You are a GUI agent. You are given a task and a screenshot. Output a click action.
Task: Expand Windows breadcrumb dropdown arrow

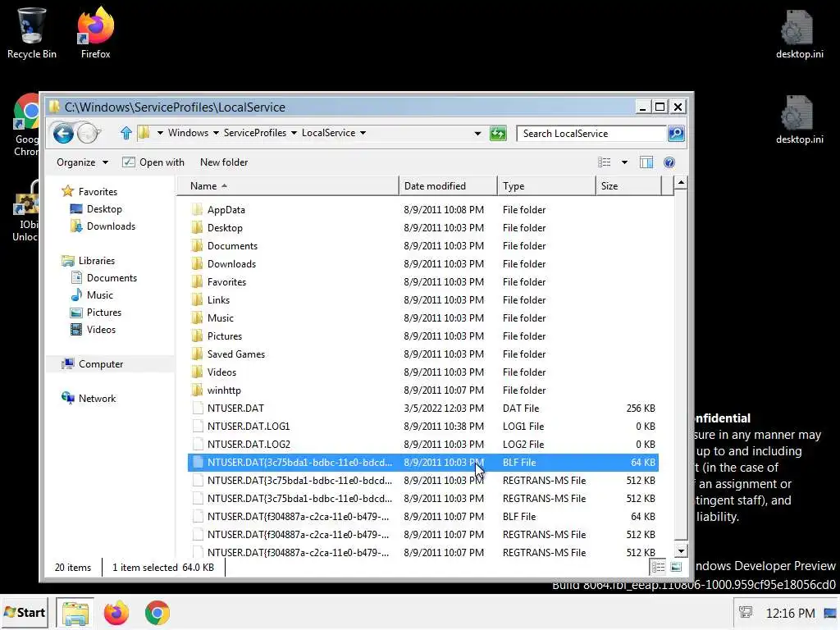pos(216,133)
